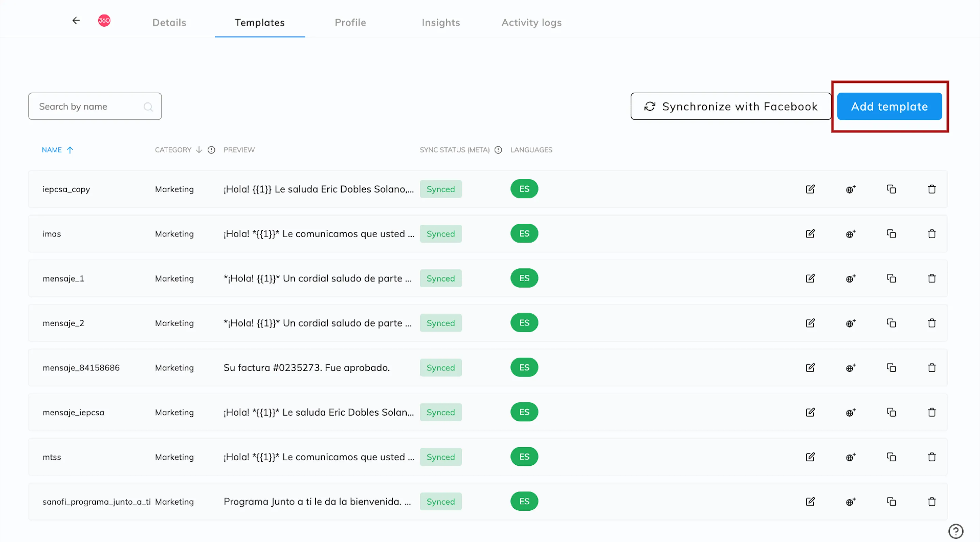Delete the mensaje_1 template
Viewport: 980px width, 542px height.
932,278
